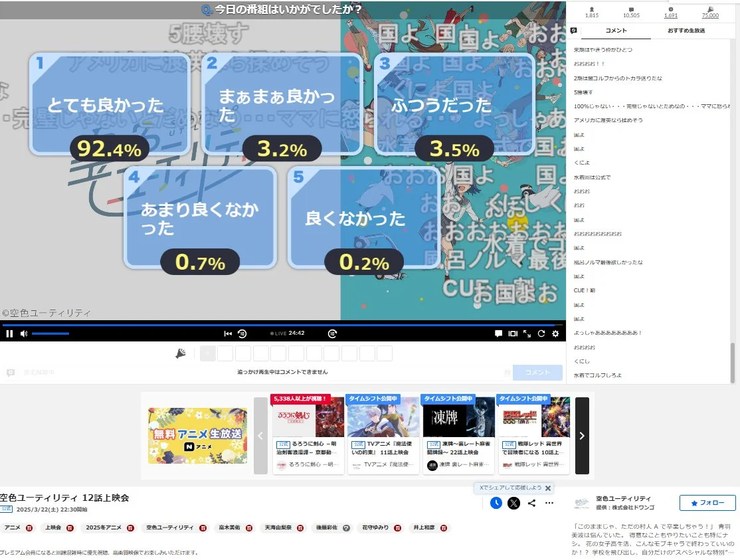Jump to the beginning of the broadcast

click(x=228, y=333)
